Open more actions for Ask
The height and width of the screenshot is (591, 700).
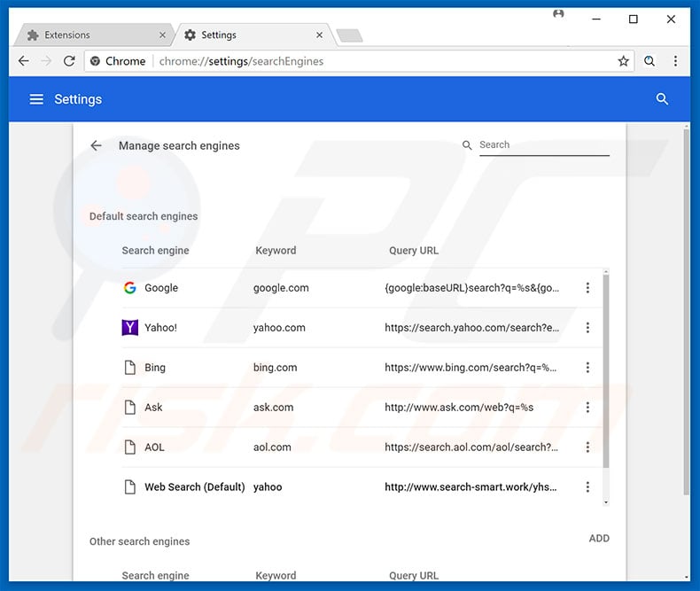[587, 407]
